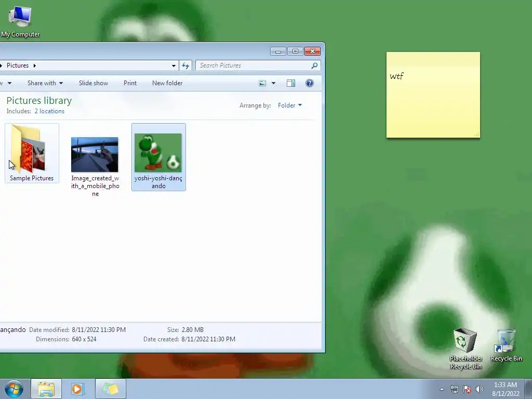Open the view options dropdown arrow
Image resolution: width=532 pixels, height=399 pixels.
[273, 83]
